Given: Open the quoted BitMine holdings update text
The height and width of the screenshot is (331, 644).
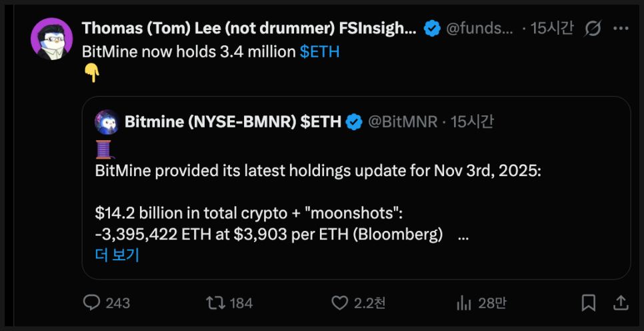Looking at the screenshot, I should [318, 170].
